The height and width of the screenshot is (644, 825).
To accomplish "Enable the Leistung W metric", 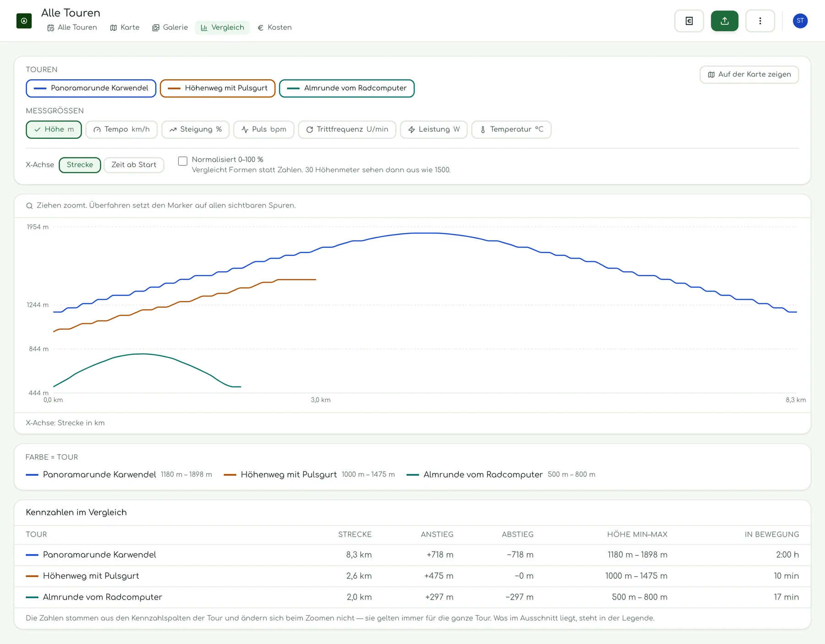I will (434, 129).
